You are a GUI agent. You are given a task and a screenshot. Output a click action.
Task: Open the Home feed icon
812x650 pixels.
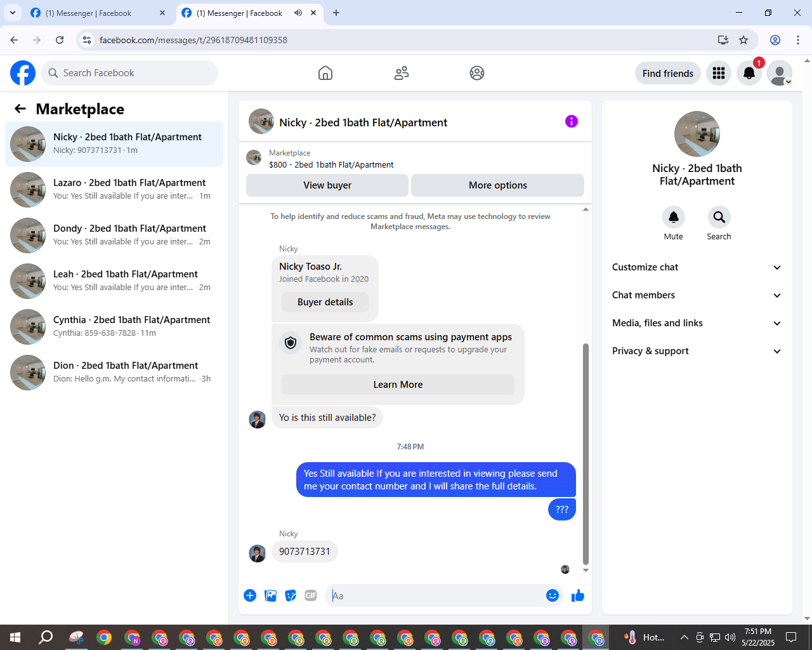(x=325, y=73)
